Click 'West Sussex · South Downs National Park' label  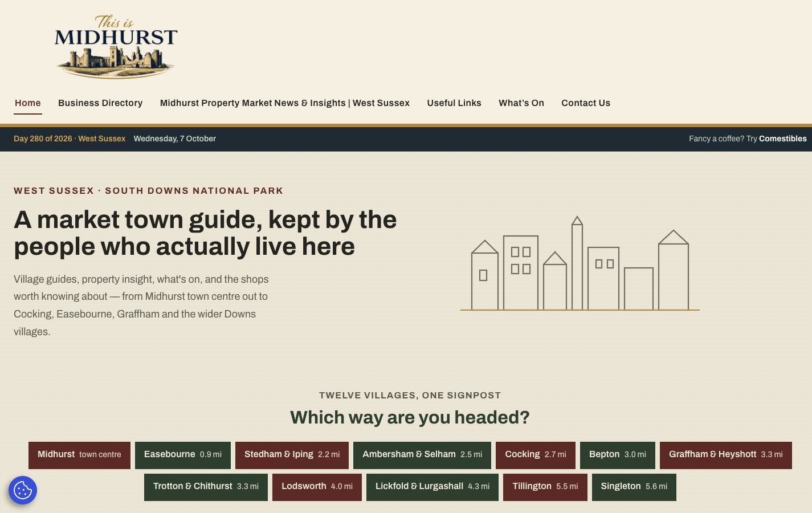pyautogui.click(x=149, y=191)
